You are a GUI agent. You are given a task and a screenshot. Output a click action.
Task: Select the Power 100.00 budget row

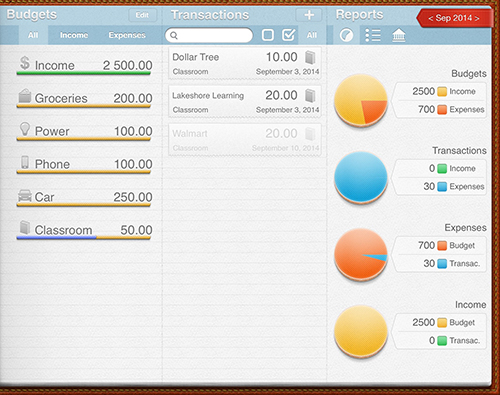click(84, 131)
